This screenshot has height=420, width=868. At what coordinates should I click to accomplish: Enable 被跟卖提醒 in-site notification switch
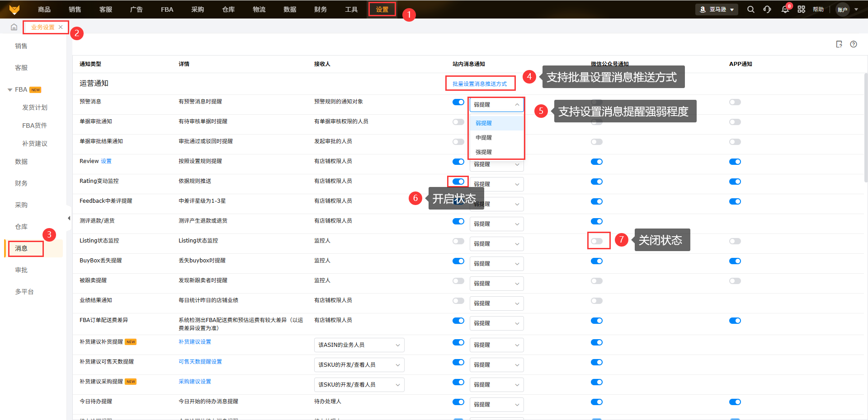458,281
